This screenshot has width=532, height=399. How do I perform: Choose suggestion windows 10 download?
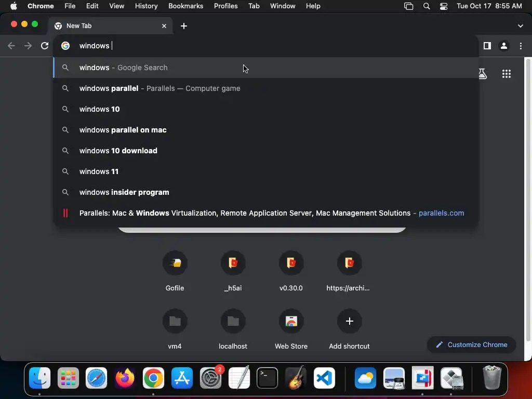pyautogui.click(x=265, y=151)
